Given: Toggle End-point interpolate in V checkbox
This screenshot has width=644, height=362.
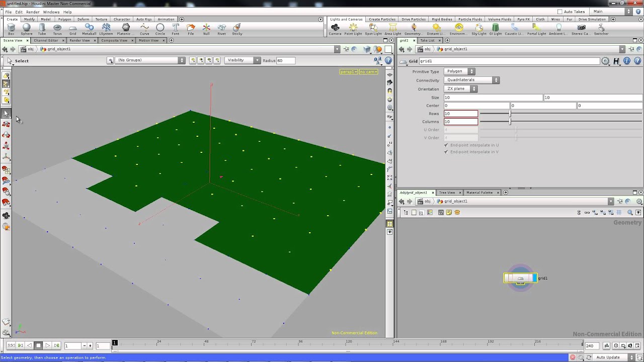Looking at the screenshot, I should 446,152.
